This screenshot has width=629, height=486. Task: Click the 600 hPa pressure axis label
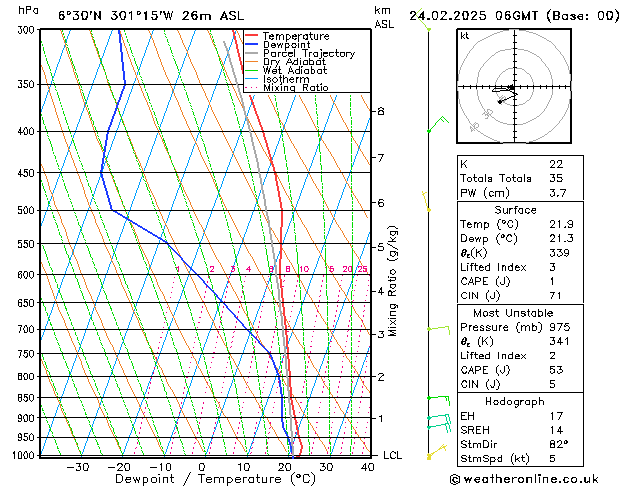26,275
